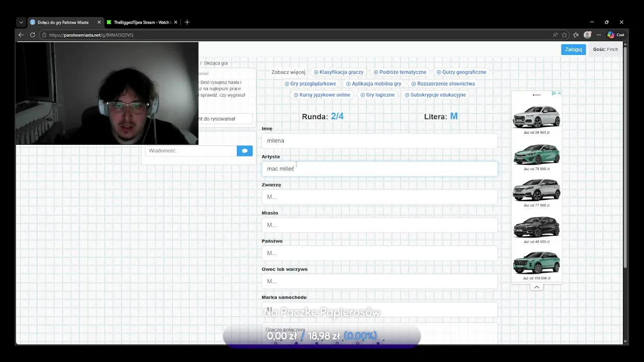
Task: Click the Runda: 2/4 text
Action: [323, 116]
